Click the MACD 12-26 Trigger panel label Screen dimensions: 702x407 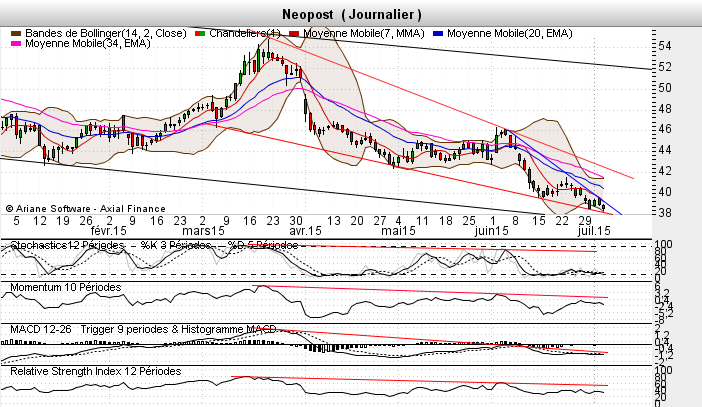click(143, 330)
